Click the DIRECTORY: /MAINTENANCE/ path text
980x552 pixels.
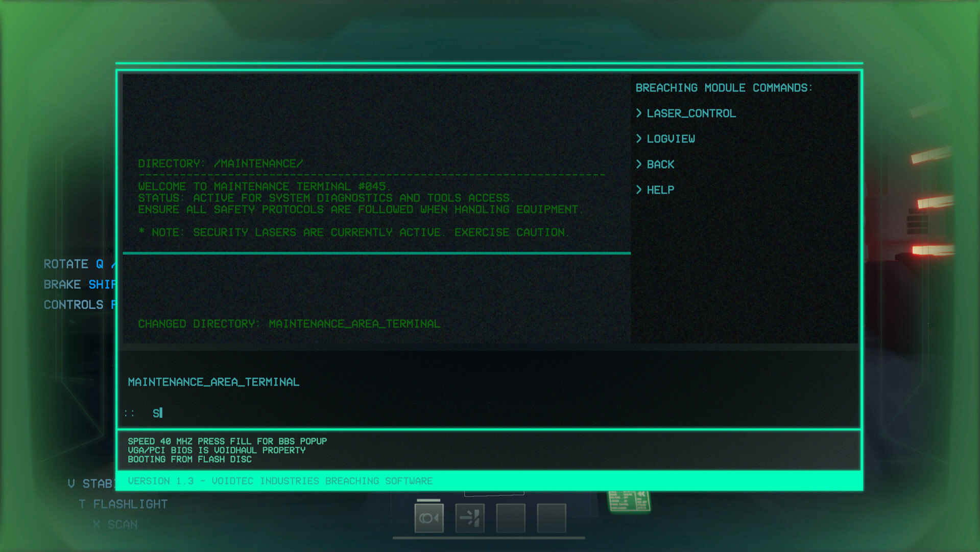[x=220, y=163]
